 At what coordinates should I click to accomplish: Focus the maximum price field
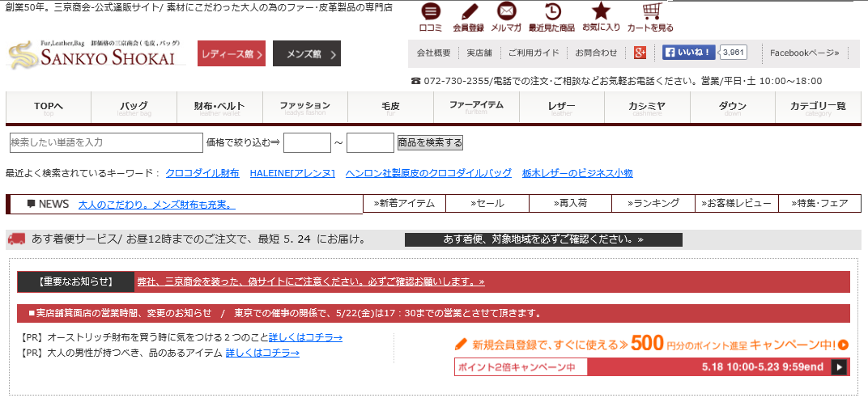pyautogui.click(x=370, y=142)
